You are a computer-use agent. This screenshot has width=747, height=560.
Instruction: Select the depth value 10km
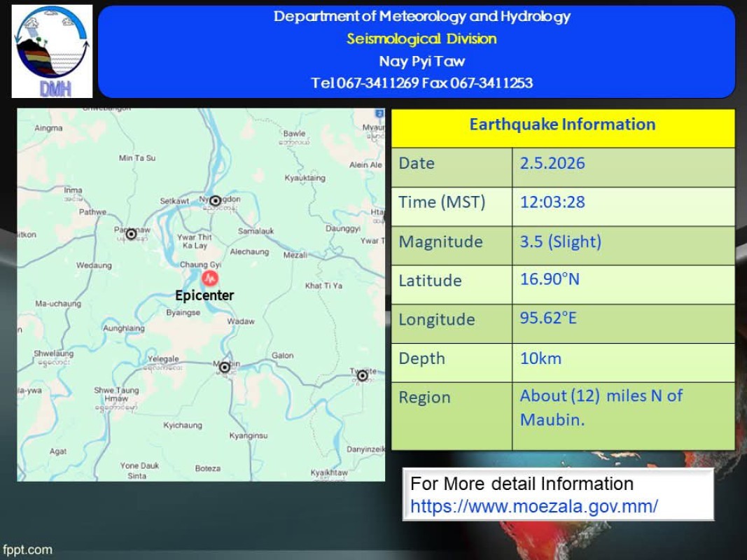(540, 358)
